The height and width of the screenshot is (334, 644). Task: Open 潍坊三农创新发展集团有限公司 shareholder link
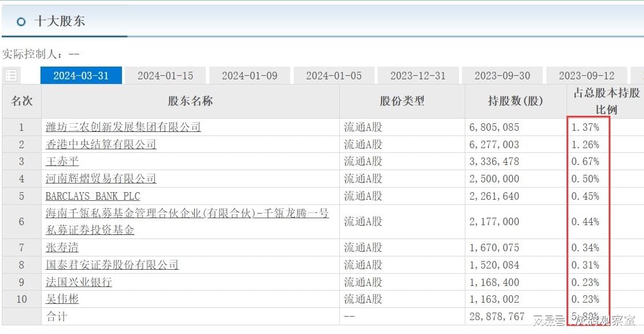123,127
